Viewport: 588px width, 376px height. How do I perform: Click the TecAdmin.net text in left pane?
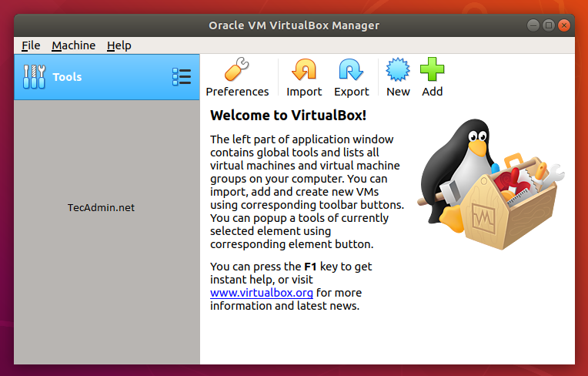tap(101, 207)
